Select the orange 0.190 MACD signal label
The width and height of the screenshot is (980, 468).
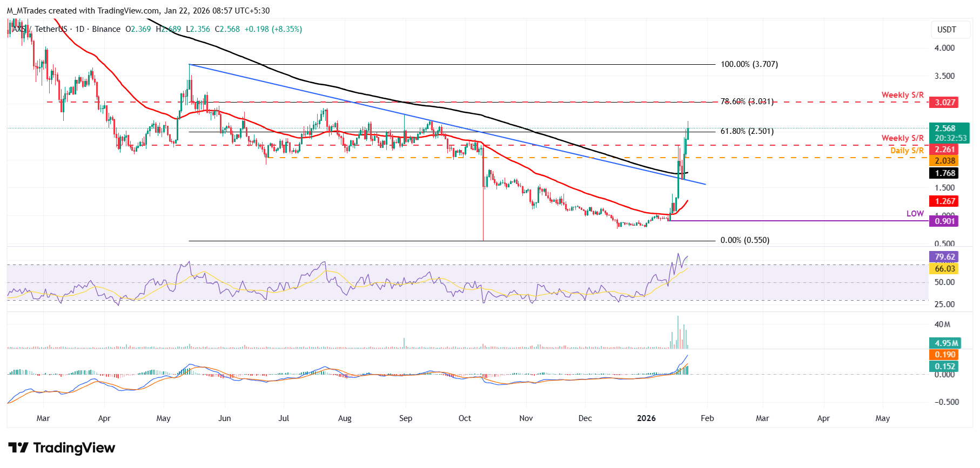(x=945, y=355)
